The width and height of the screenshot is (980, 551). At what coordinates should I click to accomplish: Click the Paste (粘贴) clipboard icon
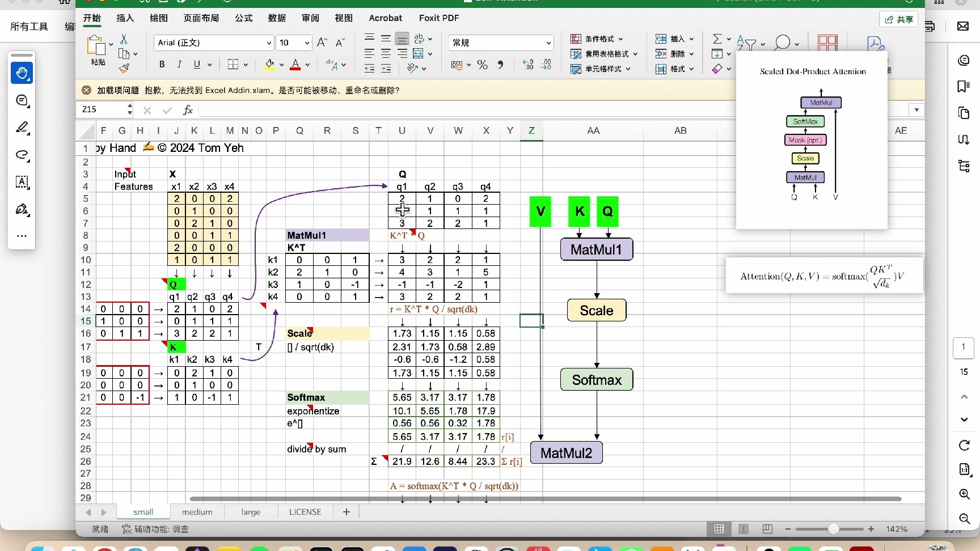coord(96,46)
